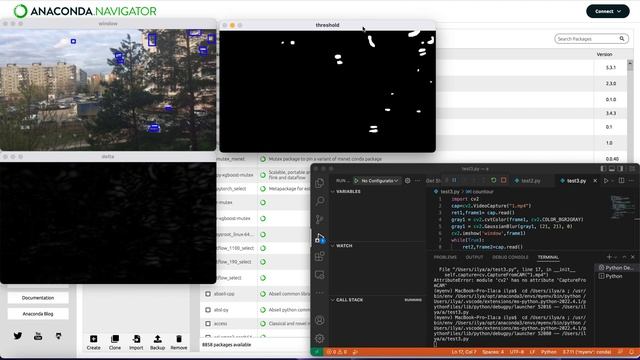Open Anaconda GitHub icon

59,336
